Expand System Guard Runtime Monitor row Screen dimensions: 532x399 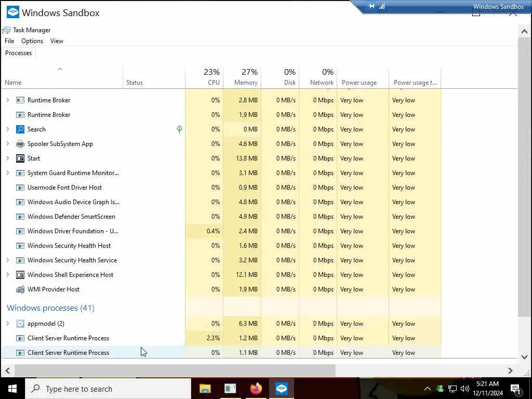pyautogui.click(x=8, y=173)
